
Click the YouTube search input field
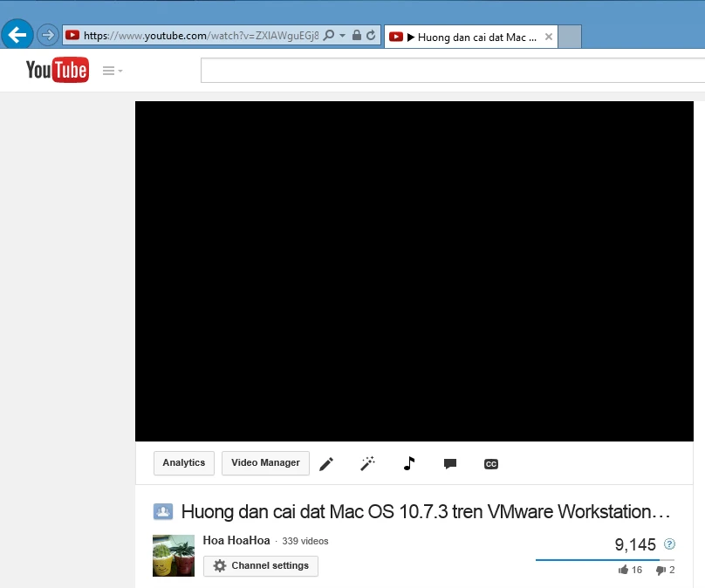[452, 71]
